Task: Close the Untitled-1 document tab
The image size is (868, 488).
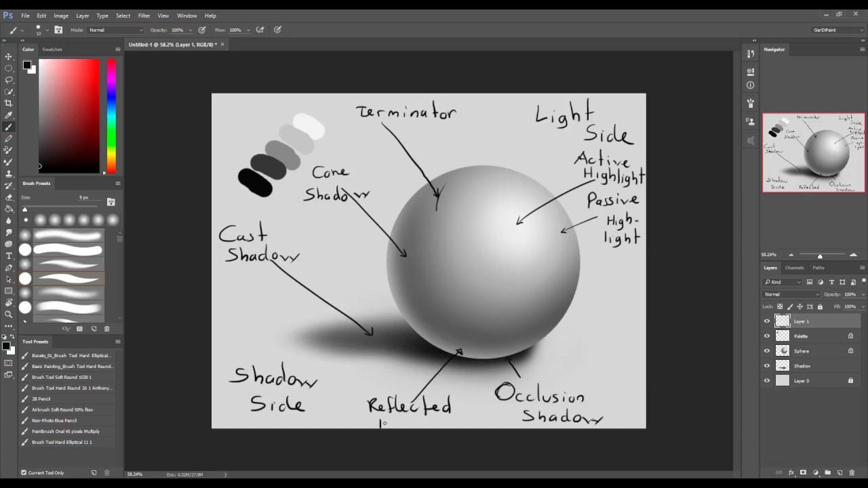Action: (x=222, y=45)
